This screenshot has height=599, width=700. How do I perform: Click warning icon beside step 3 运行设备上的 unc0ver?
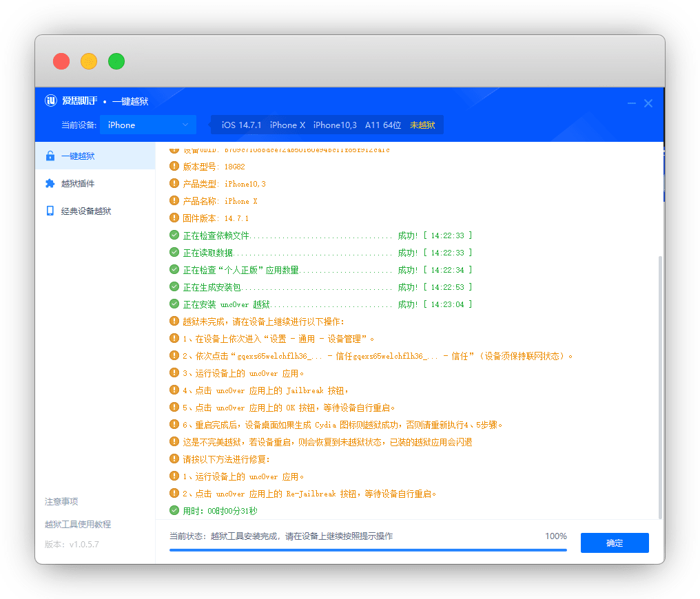[174, 373]
